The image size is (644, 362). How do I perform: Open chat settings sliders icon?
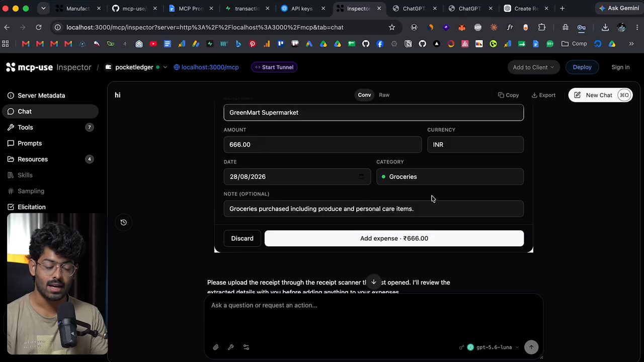[x=246, y=347]
